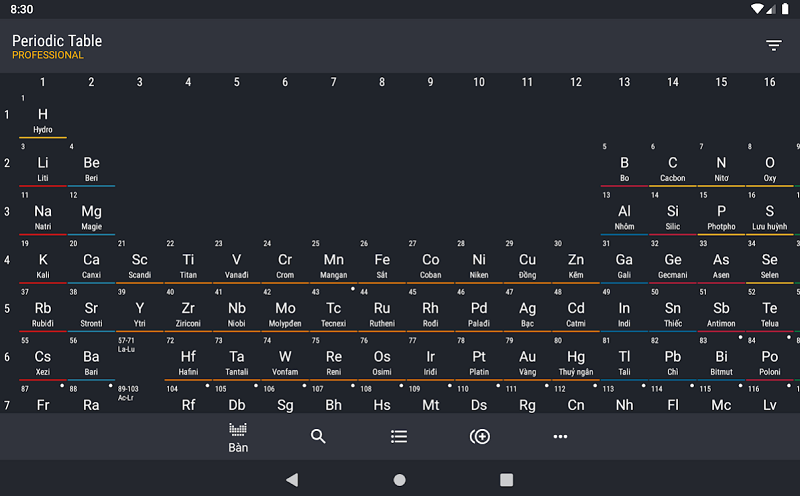800x496 pixels.
Task: Open the filter menu icon
Action: [773, 45]
